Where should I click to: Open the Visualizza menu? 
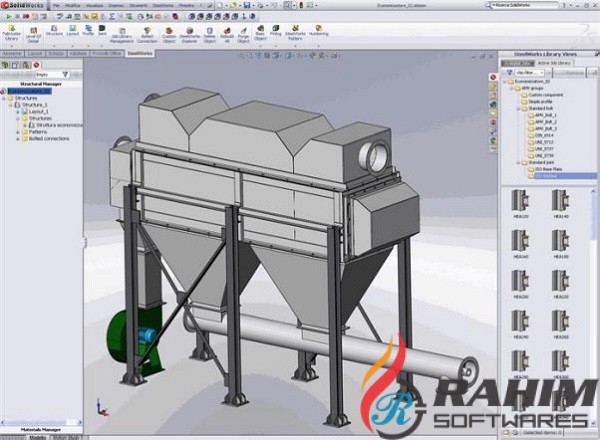point(95,6)
